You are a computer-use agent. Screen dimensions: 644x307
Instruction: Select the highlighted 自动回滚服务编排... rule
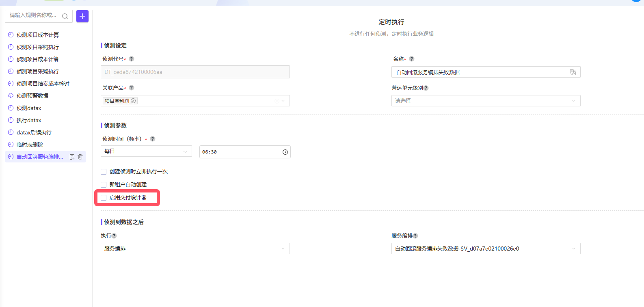click(45, 157)
